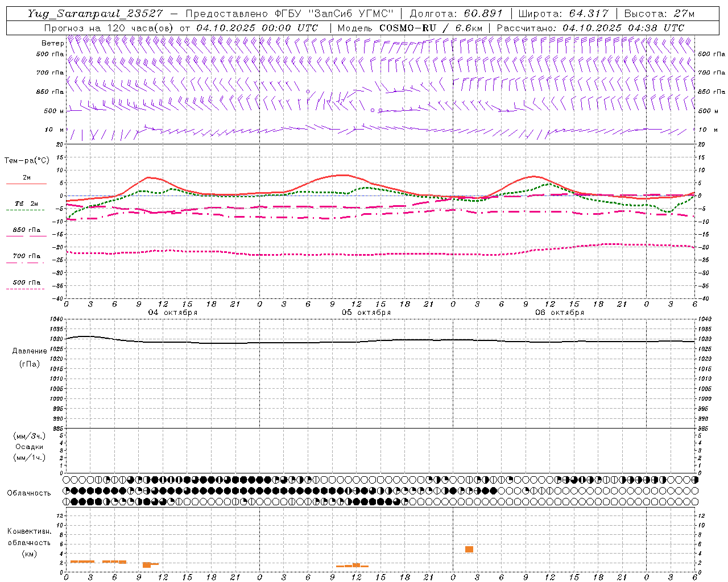Image resolution: width=728 pixels, height=582 pixels.
Task: Click the '05 октября' date label under temperature chart
Action: [x=366, y=313]
